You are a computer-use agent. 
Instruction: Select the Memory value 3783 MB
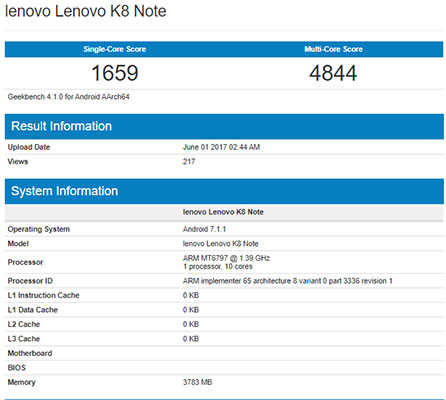pyautogui.click(x=197, y=382)
